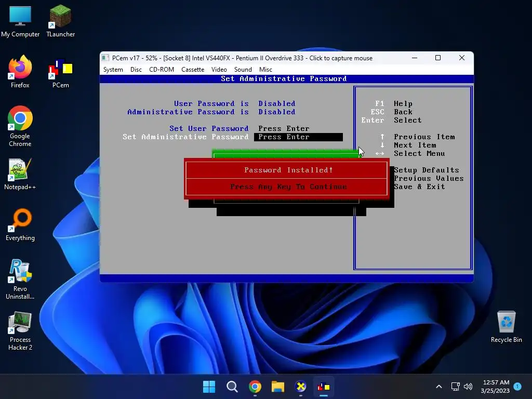Click the 'Set Administrative Password' blue header
This screenshot has width=532, height=399.
click(x=284, y=79)
